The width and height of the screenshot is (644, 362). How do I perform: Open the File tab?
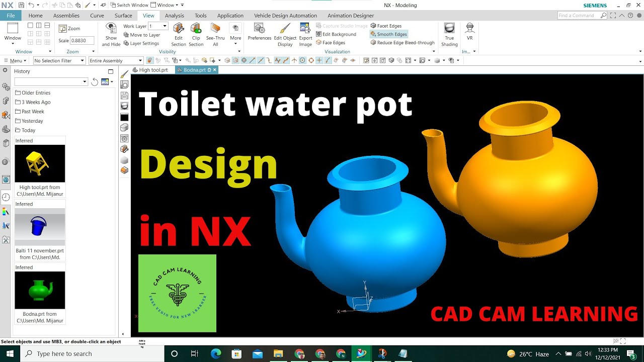pyautogui.click(x=10, y=16)
